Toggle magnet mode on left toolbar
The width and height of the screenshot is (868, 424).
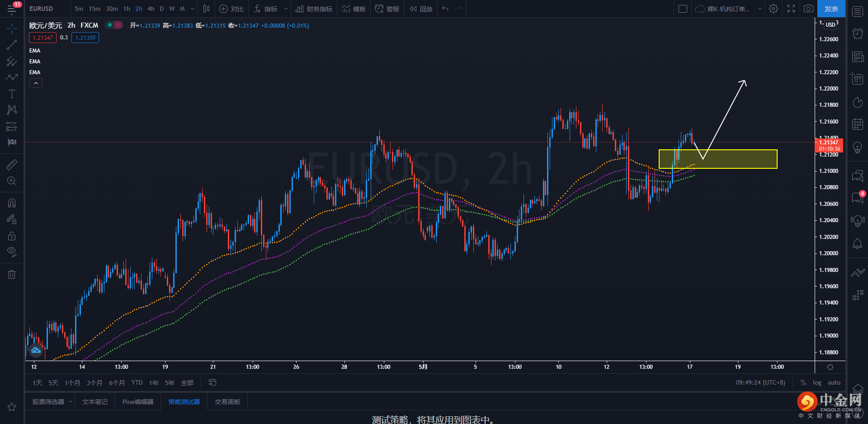[12, 203]
